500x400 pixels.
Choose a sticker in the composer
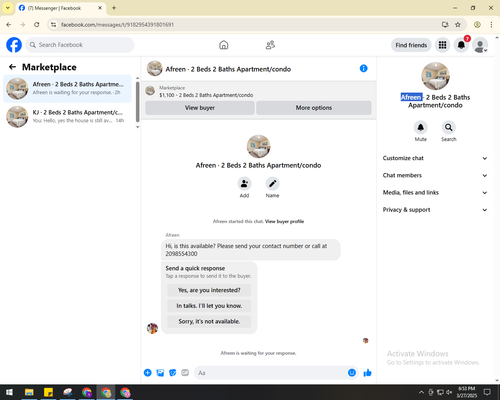click(x=173, y=373)
